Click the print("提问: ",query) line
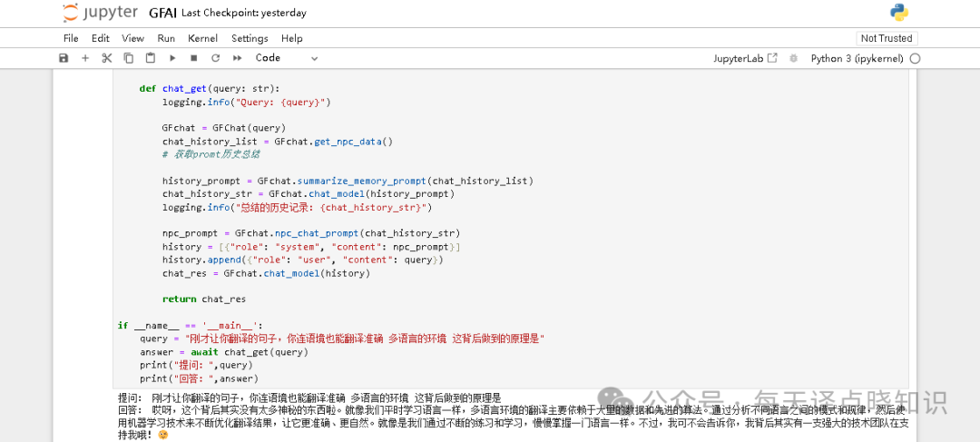 196,365
